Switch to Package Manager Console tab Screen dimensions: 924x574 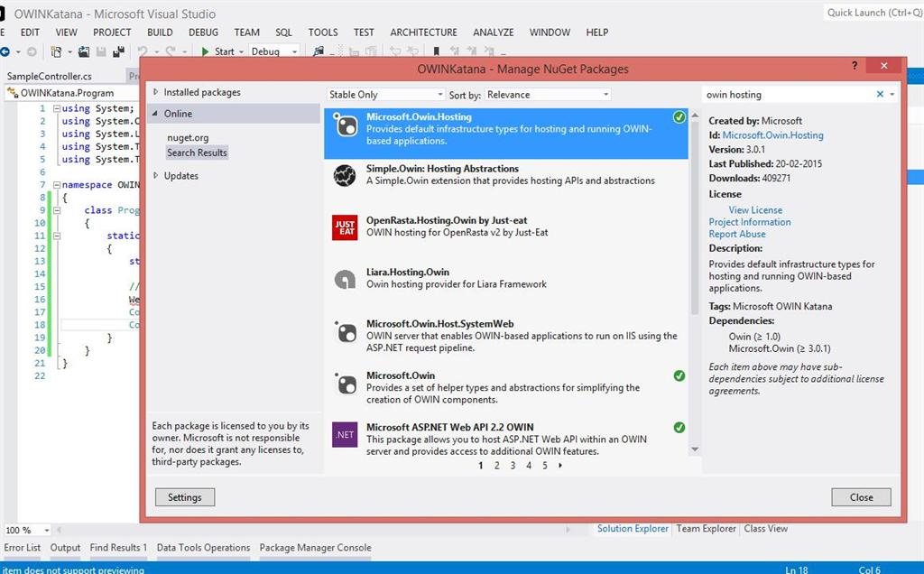(x=315, y=548)
